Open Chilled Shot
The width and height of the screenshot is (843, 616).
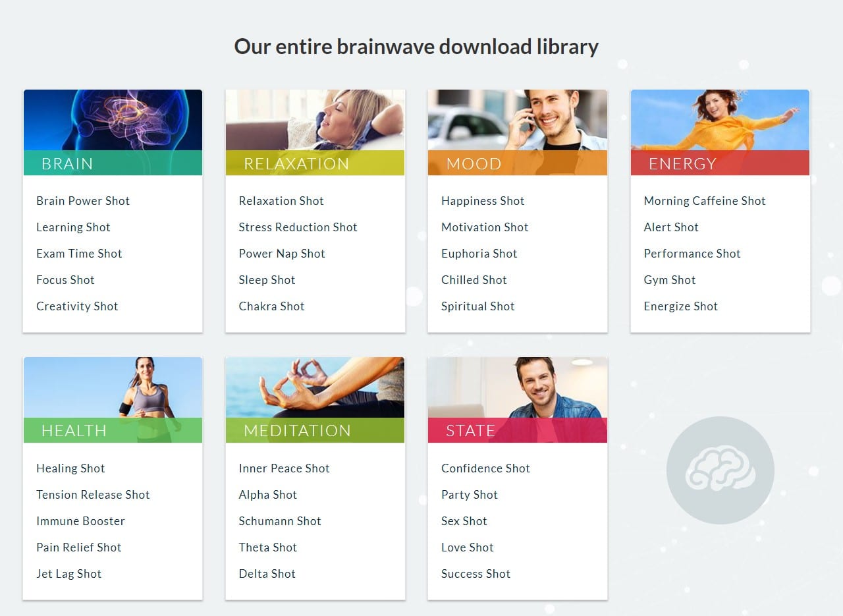(474, 280)
